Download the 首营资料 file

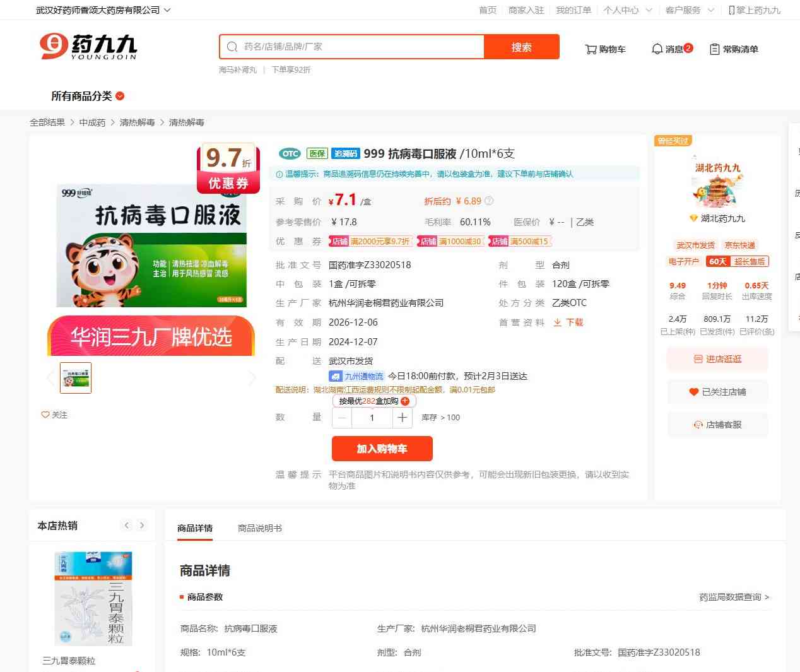click(x=568, y=322)
